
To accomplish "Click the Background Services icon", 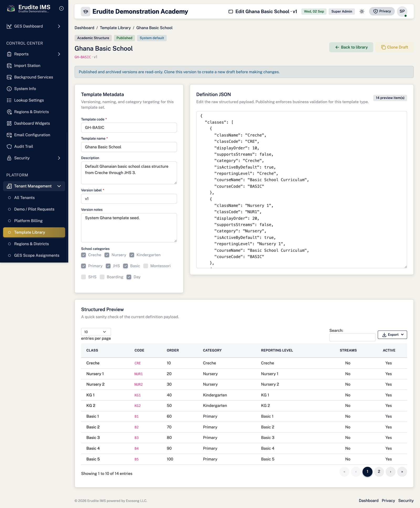I will coord(9,77).
